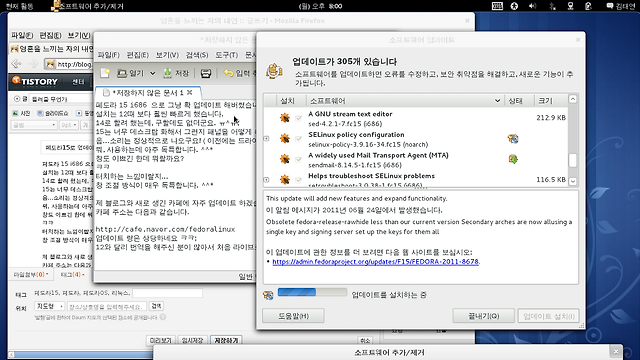Toggle install checkbox for sendmail MTA update
The width and height of the screenshot is (640, 360).
coord(298,159)
